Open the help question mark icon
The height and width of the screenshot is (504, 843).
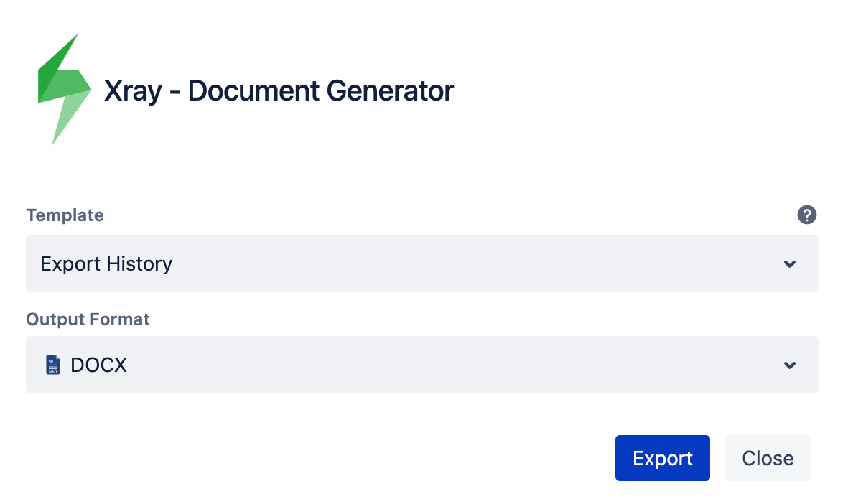[x=806, y=215]
